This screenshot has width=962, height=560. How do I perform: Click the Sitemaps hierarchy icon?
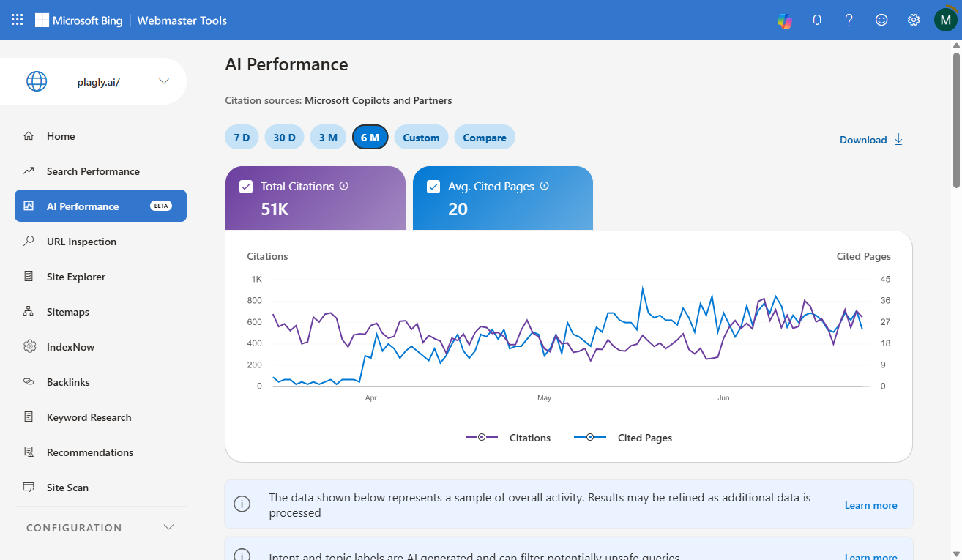click(x=29, y=312)
